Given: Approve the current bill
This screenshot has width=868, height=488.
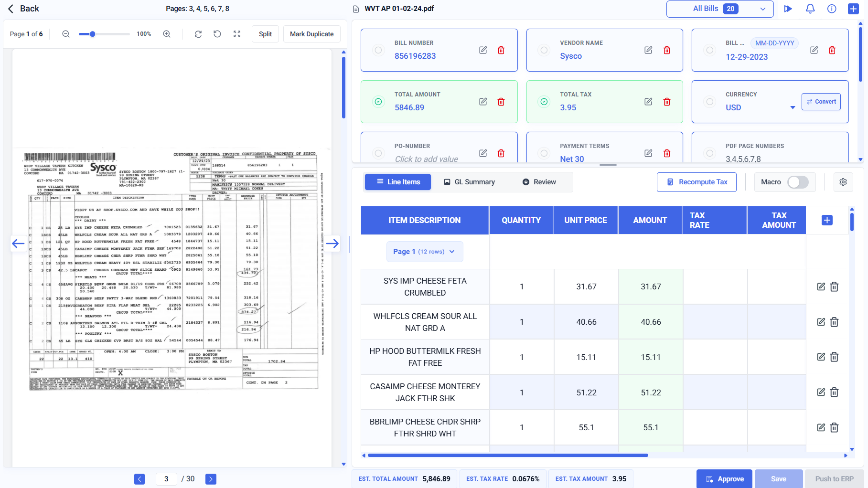Looking at the screenshot, I should pos(724,479).
